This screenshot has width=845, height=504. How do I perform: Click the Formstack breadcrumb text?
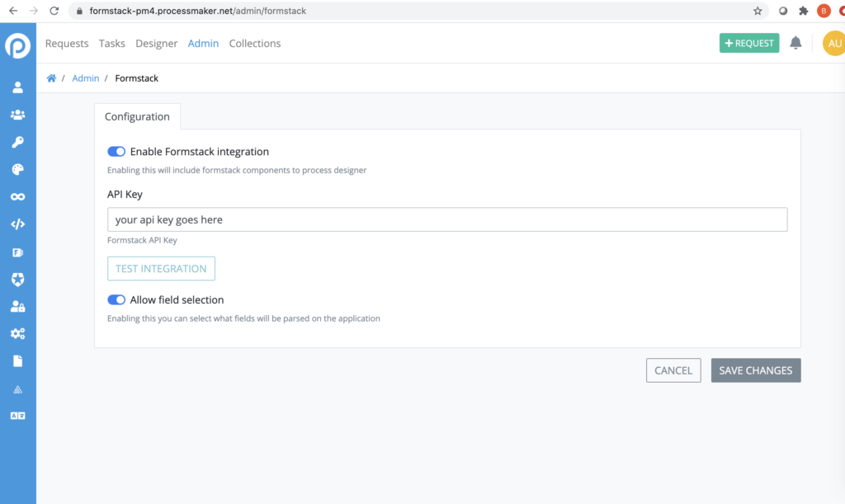tap(137, 78)
